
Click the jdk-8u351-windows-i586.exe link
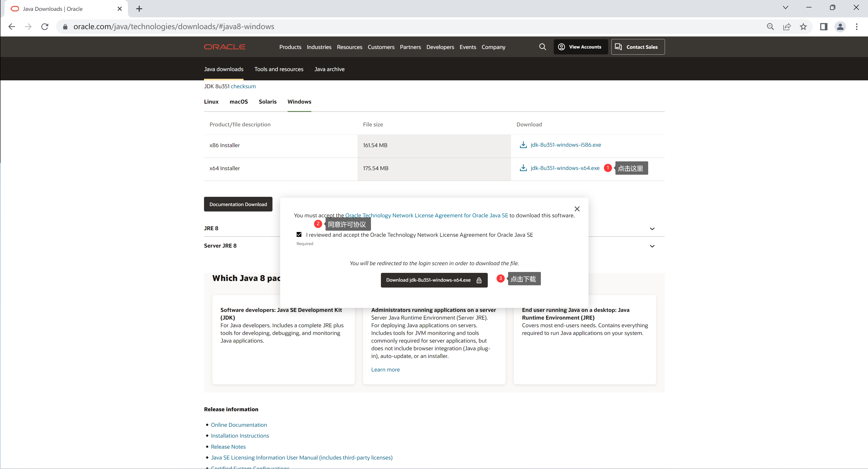coord(566,145)
